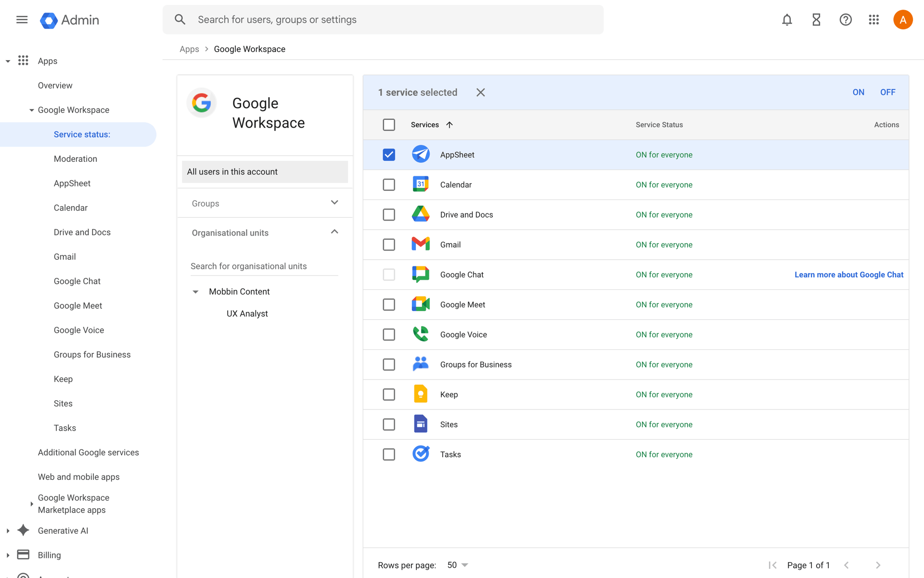The image size is (924, 578).
Task: Open the rows per page dropdown
Action: (x=458, y=565)
